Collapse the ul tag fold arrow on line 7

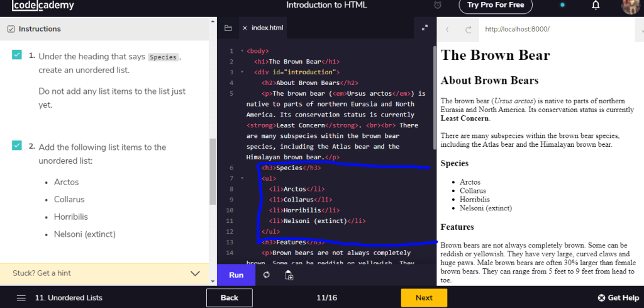pos(242,178)
